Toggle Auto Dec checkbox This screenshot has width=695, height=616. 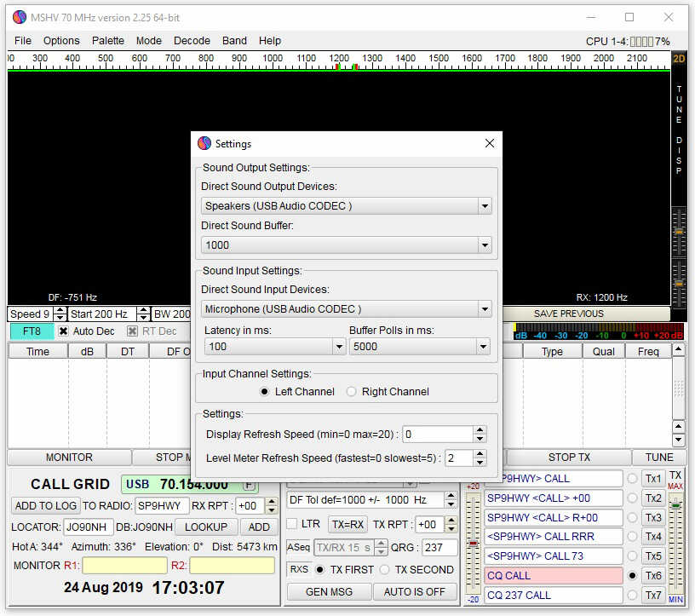pyautogui.click(x=63, y=331)
